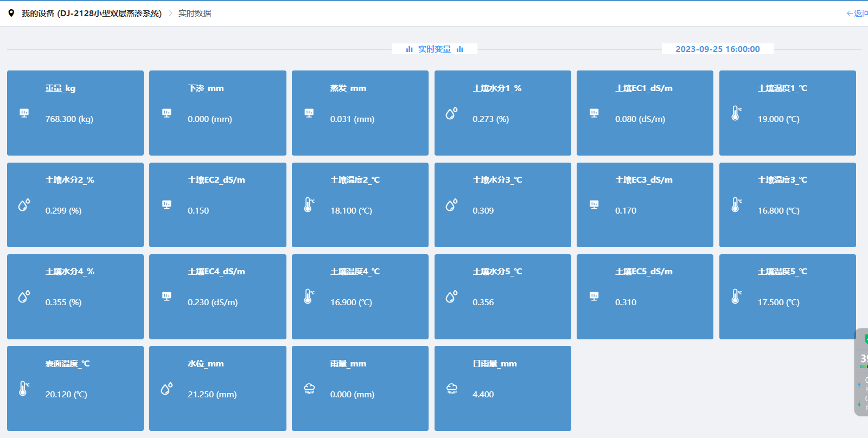This screenshot has width=868, height=438.
Task: Click the 实时变量 section header
Action: coord(434,49)
